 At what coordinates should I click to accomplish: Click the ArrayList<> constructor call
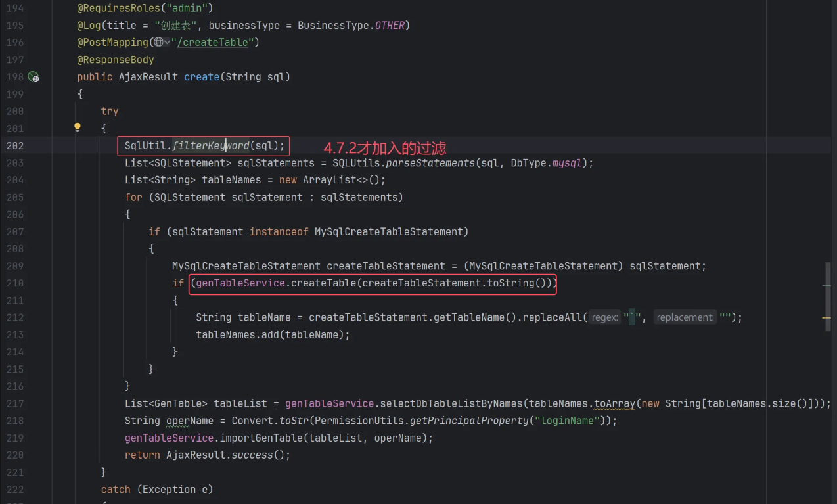coord(335,180)
